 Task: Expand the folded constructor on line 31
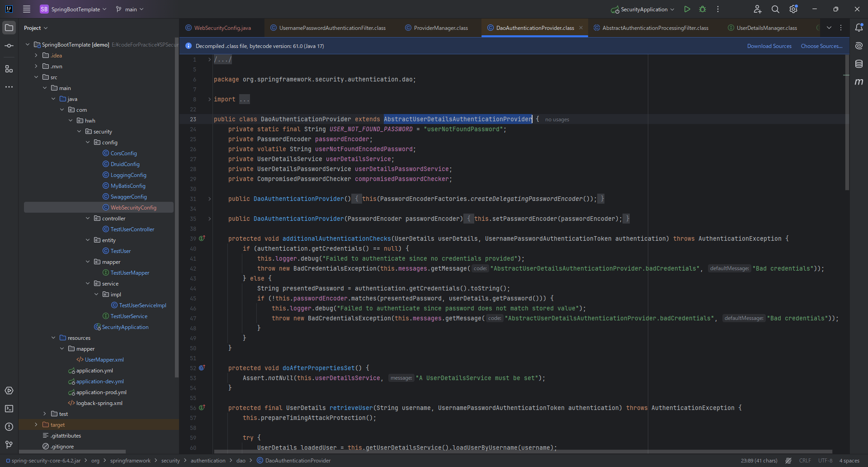click(209, 199)
